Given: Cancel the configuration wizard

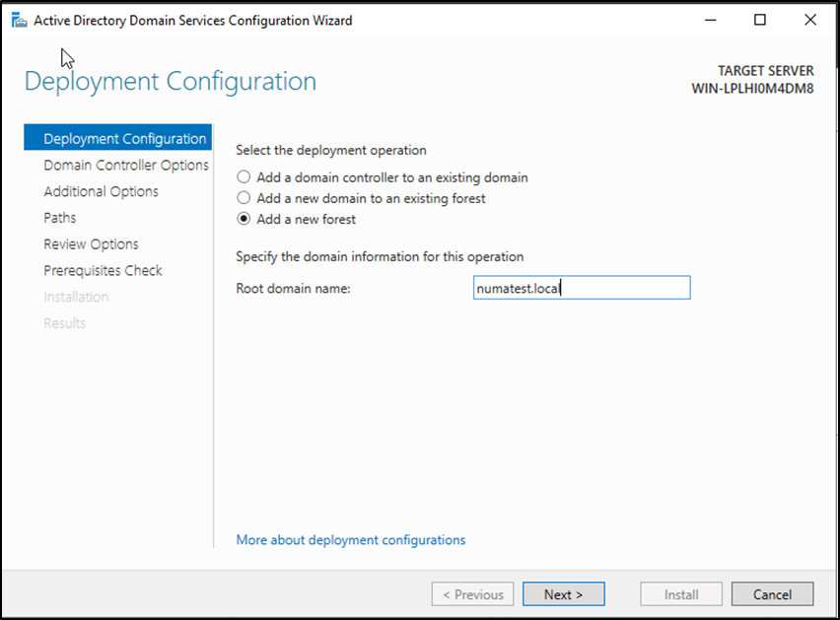Looking at the screenshot, I should (x=772, y=594).
